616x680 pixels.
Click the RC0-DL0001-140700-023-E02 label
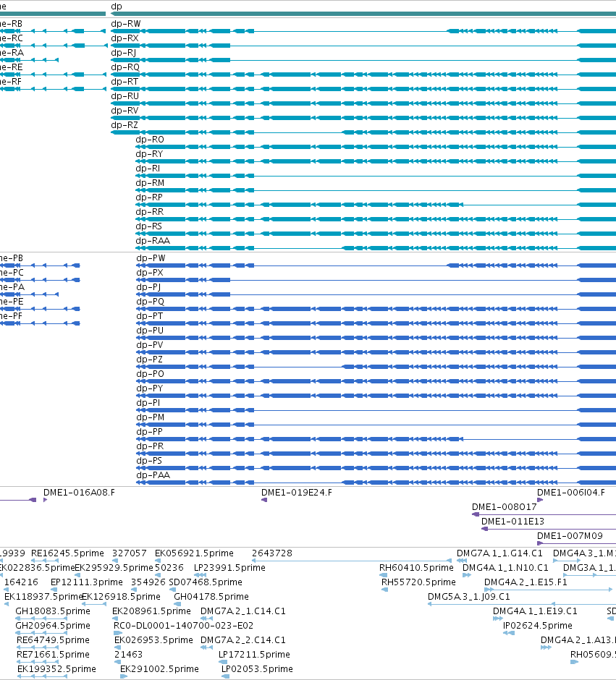pyautogui.click(x=184, y=625)
